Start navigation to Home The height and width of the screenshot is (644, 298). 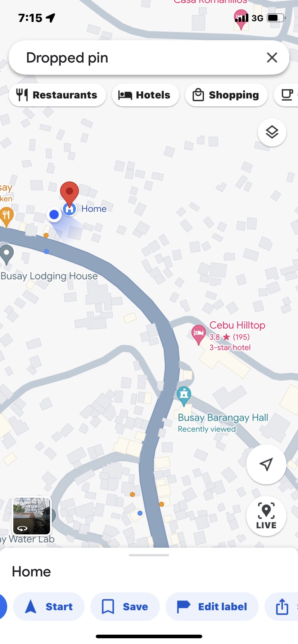click(x=49, y=607)
